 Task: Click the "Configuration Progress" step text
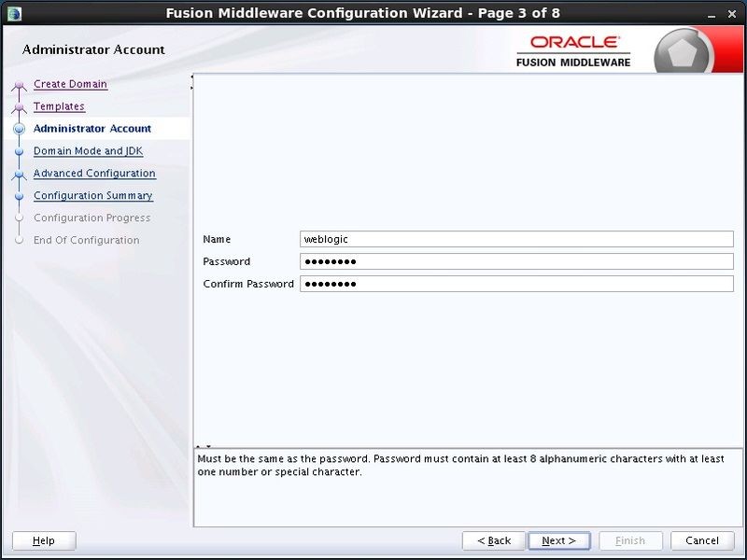[92, 217]
